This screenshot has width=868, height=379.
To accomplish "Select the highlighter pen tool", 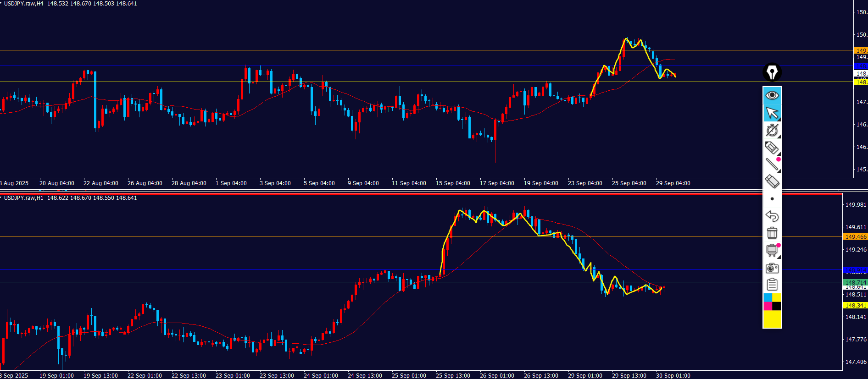I will (x=772, y=148).
